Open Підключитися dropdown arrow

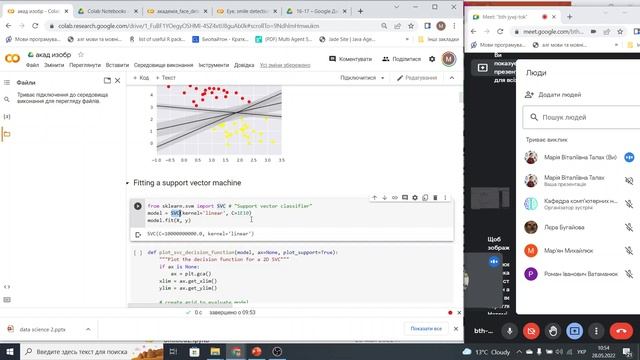pos(382,78)
